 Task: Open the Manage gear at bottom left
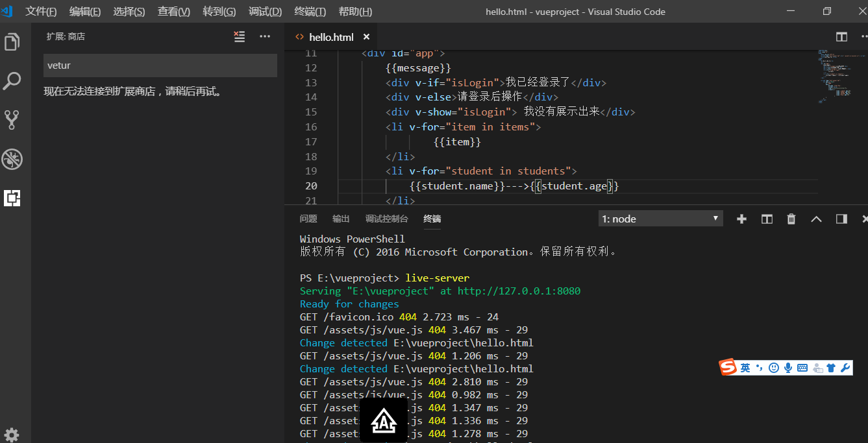(12, 435)
